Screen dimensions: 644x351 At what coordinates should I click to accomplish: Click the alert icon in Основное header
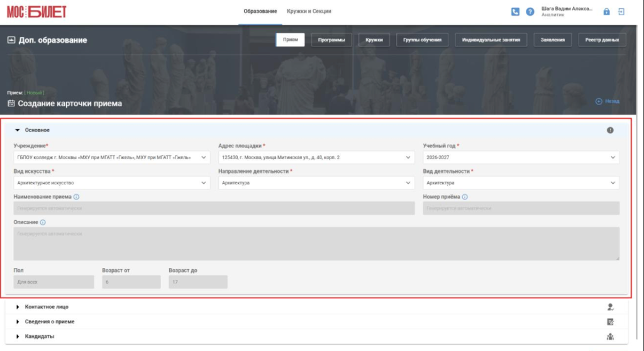click(610, 130)
